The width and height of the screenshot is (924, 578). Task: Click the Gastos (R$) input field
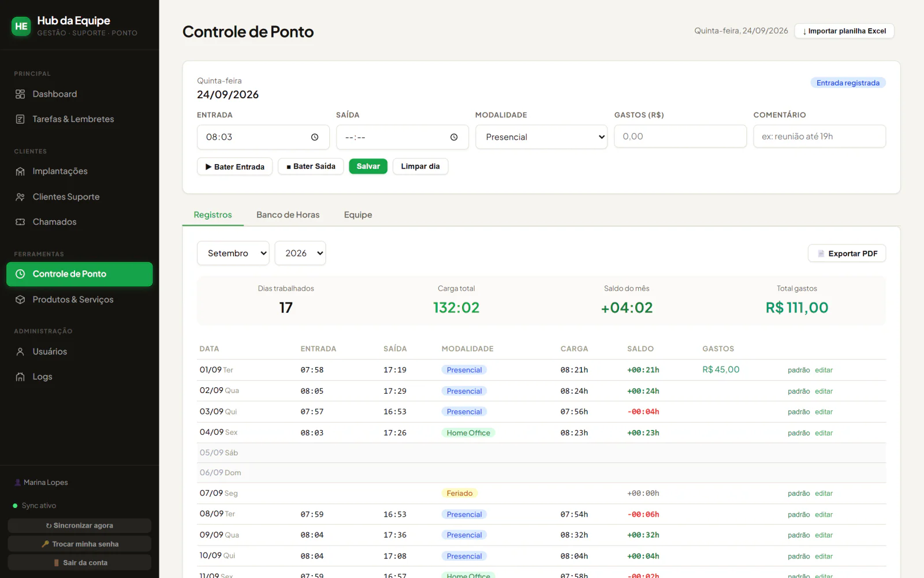click(x=680, y=136)
